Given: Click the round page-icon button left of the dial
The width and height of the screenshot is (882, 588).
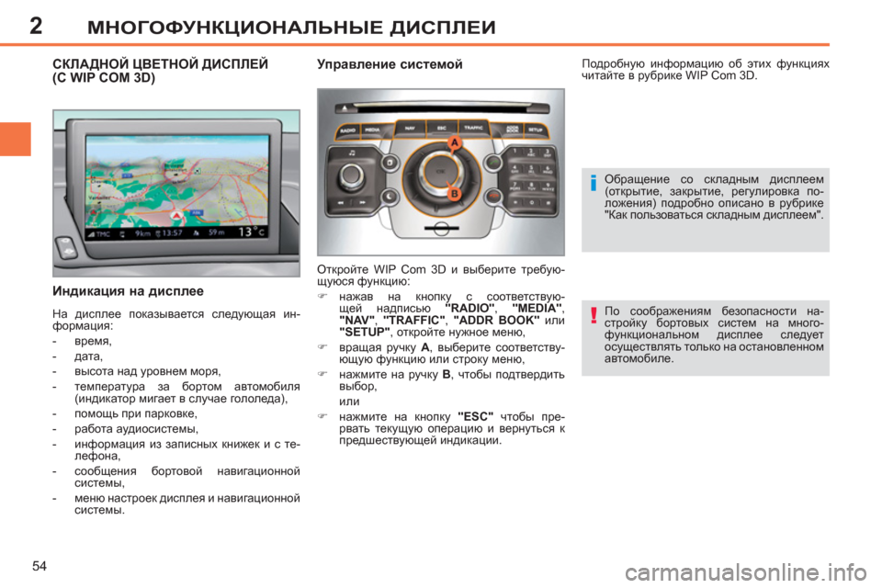Looking at the screenshot, I should tap(390, 164).
